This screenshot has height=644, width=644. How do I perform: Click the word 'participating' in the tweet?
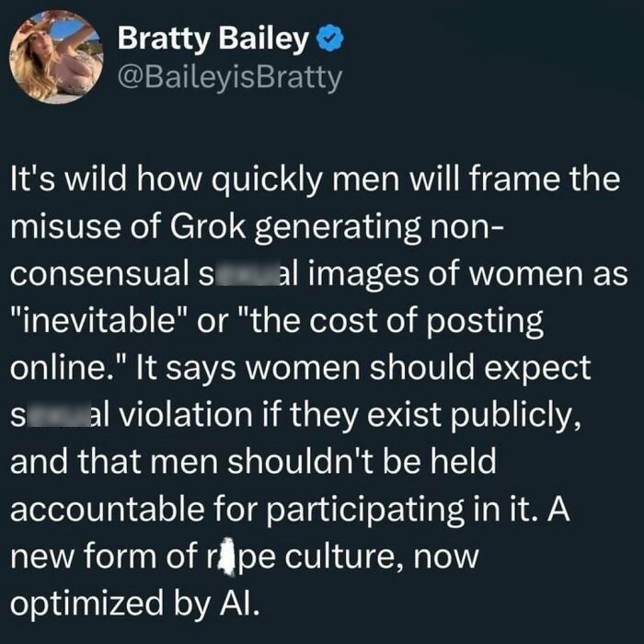(x=364, y=512)
